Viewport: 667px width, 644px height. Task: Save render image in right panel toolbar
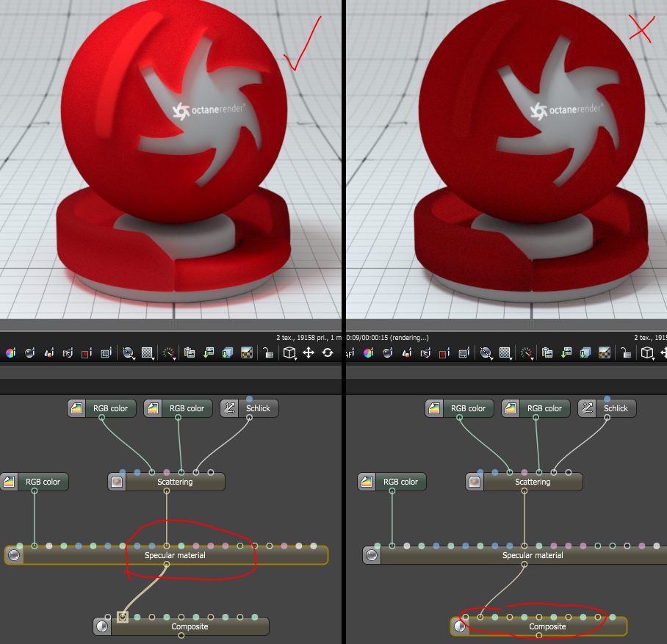(x=566, y=352)
